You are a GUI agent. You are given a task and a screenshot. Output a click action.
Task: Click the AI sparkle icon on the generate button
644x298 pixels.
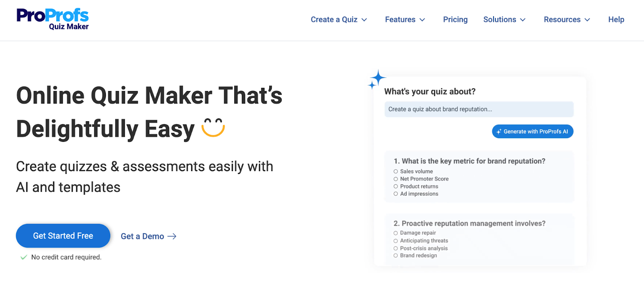499,131
